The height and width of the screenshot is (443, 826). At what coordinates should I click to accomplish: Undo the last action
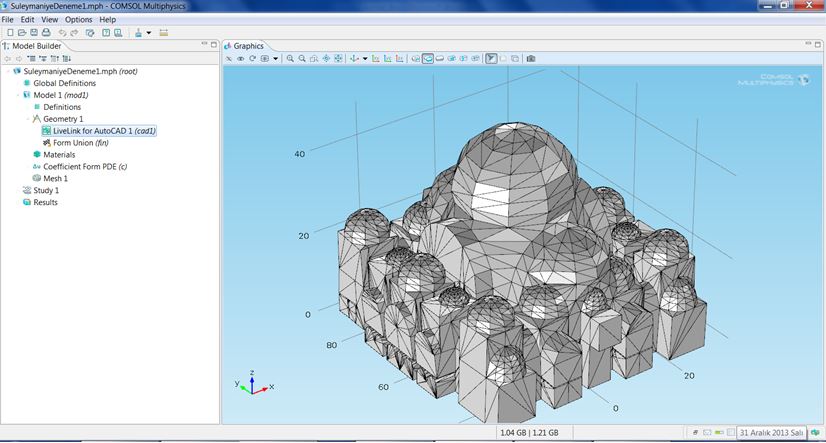63,33
